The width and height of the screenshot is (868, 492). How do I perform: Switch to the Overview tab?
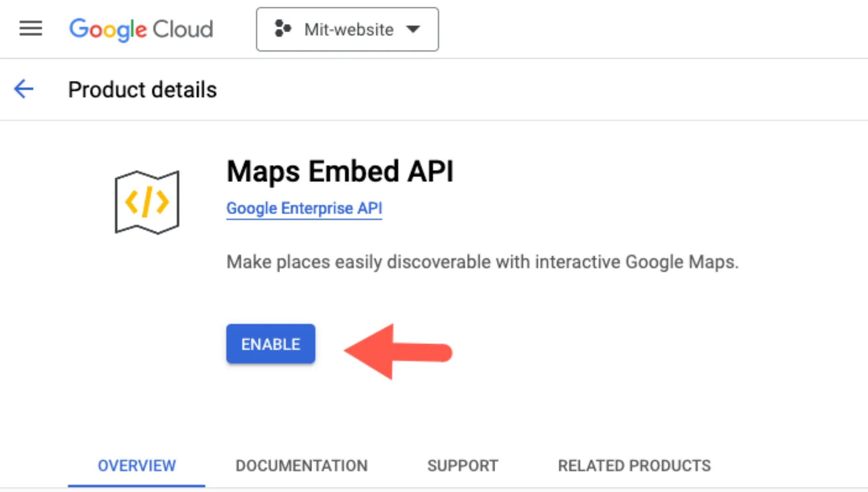tap(137, 466)
